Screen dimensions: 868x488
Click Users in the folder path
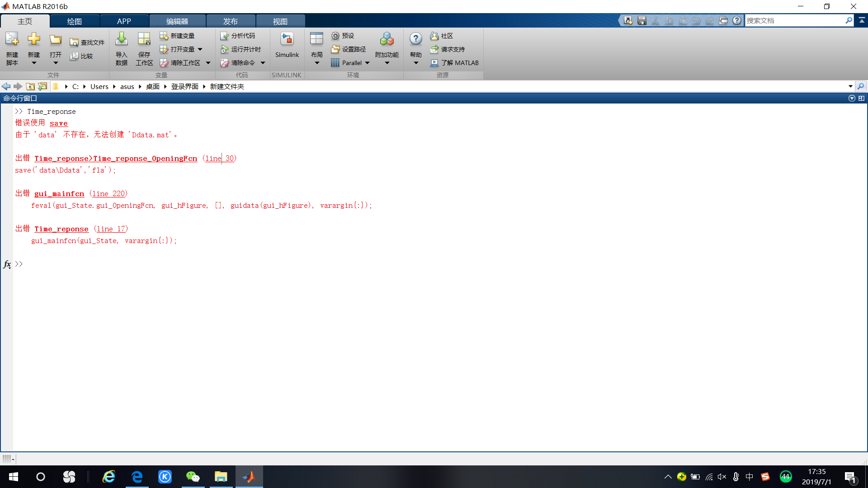tap(99, 86)
